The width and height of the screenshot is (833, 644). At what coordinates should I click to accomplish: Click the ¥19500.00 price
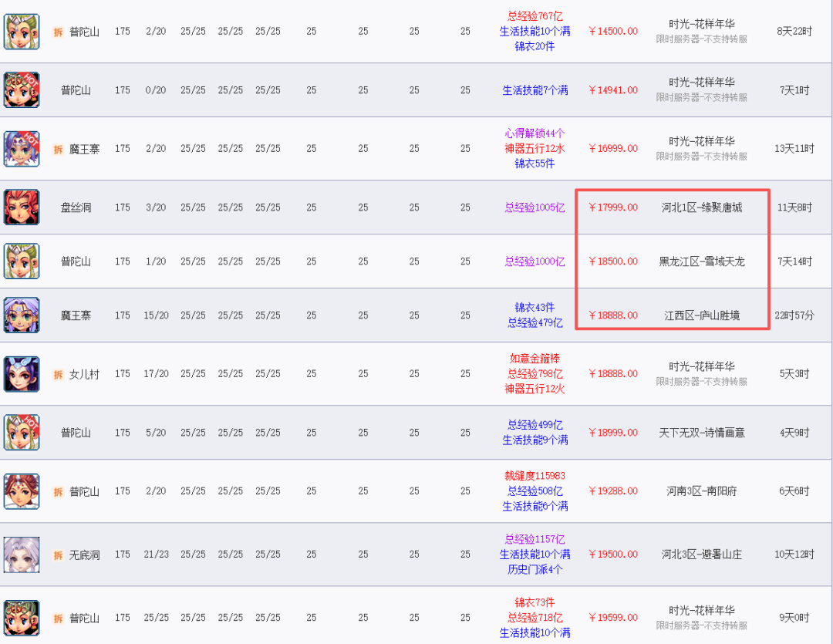(x=613, y=555)
